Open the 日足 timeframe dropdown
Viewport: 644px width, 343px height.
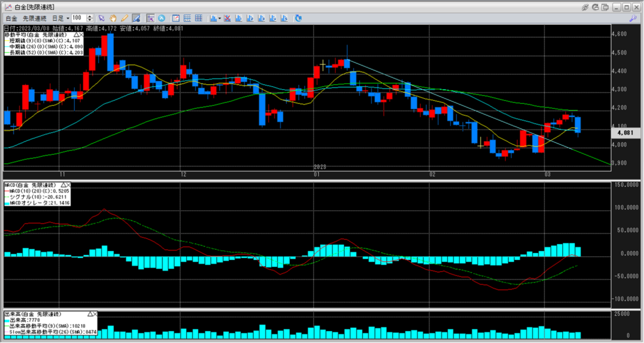(62, 18)
